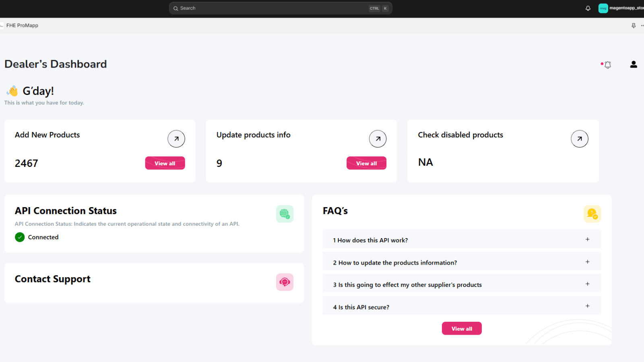Click the headset icon in Contact Support
The height and width of the screenshot is (362, 644).
(x=285, y=282)
